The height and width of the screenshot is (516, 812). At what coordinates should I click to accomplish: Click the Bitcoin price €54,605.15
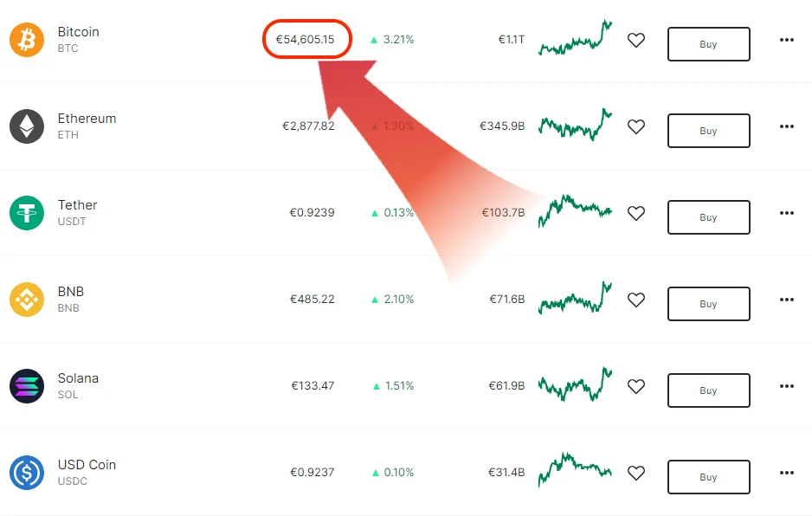(306, 40)
